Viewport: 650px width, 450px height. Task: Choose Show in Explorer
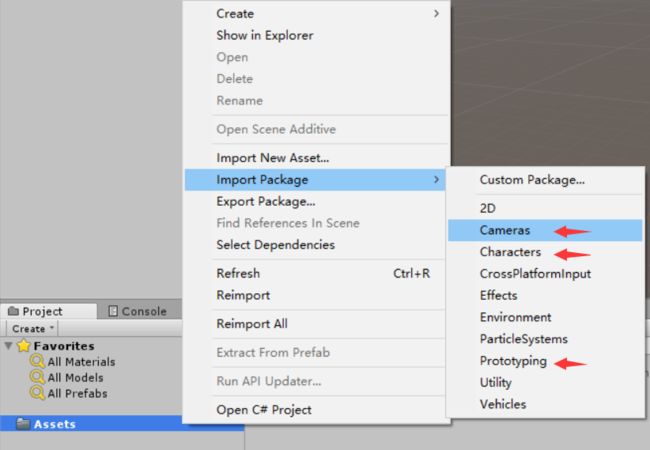317,35
